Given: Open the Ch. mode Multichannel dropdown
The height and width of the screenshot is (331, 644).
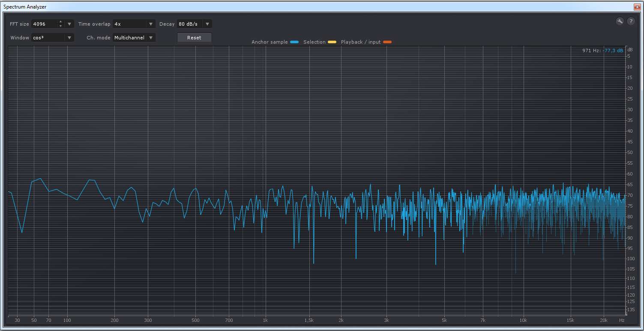Looking at the screenshot, I should (150, 38).
